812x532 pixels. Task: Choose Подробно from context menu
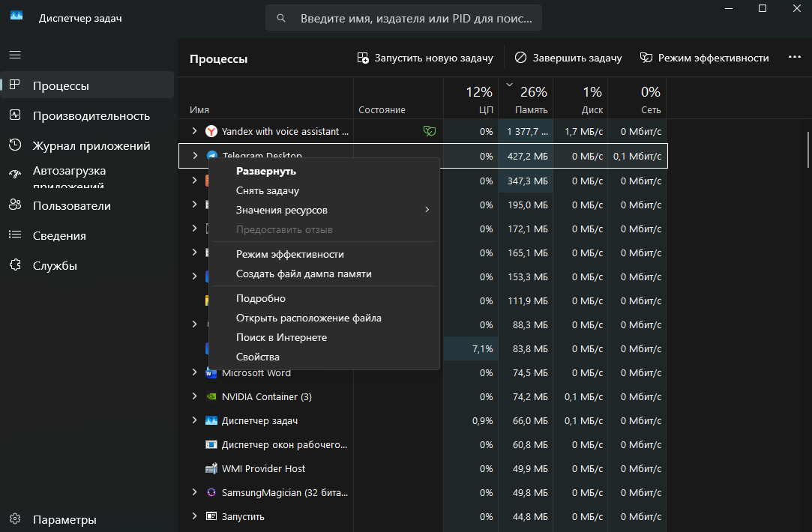point(324,299)
